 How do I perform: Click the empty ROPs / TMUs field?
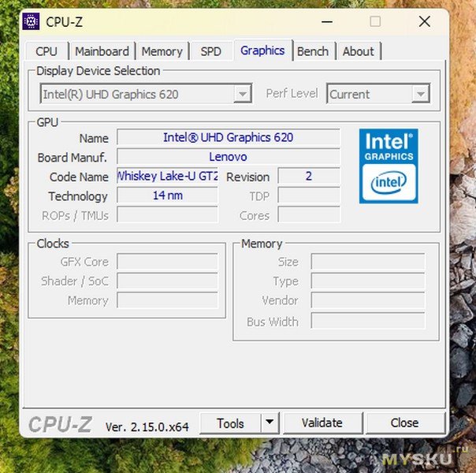click(167, 215)
